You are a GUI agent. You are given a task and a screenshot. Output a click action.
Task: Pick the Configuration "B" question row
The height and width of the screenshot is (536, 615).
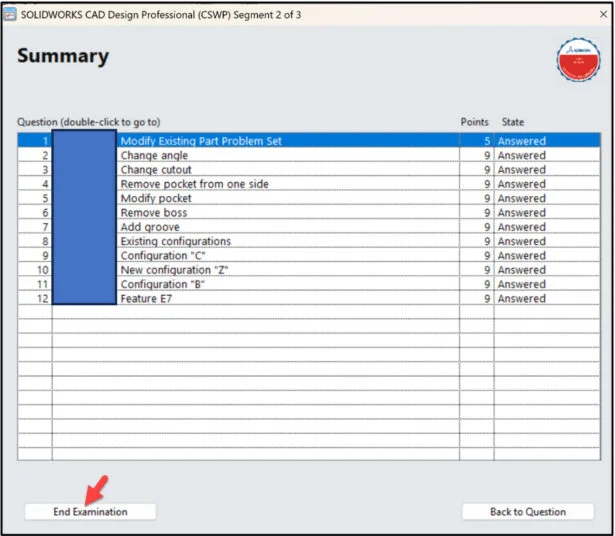[x=162, y=284]
